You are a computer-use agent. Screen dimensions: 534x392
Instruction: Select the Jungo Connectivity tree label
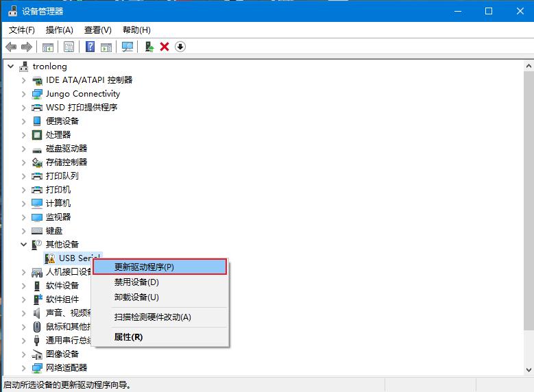83,94
